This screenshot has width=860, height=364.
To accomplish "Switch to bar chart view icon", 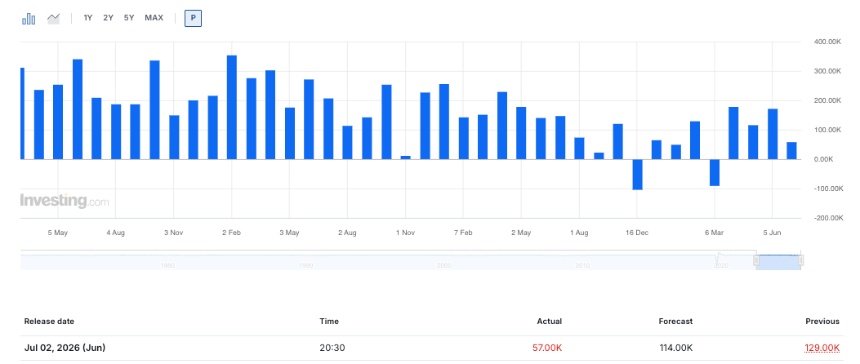I will pyautogui.click(x=29, y=19).
